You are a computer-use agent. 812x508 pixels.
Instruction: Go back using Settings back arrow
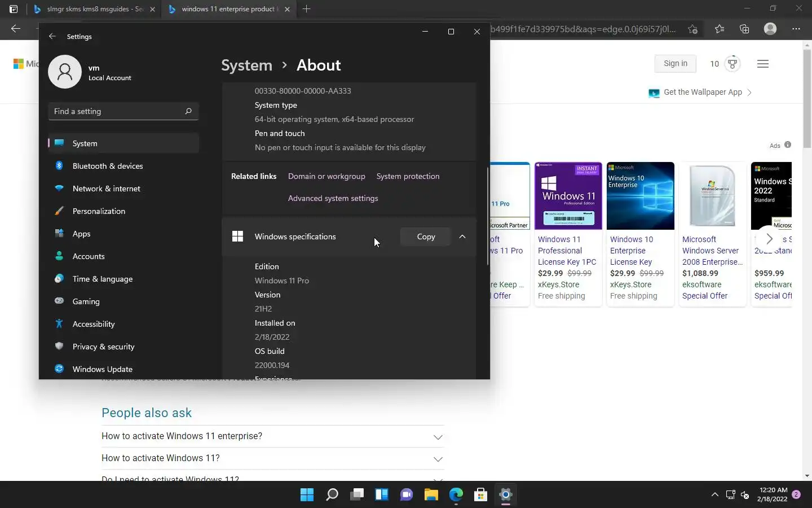(52, 36)
